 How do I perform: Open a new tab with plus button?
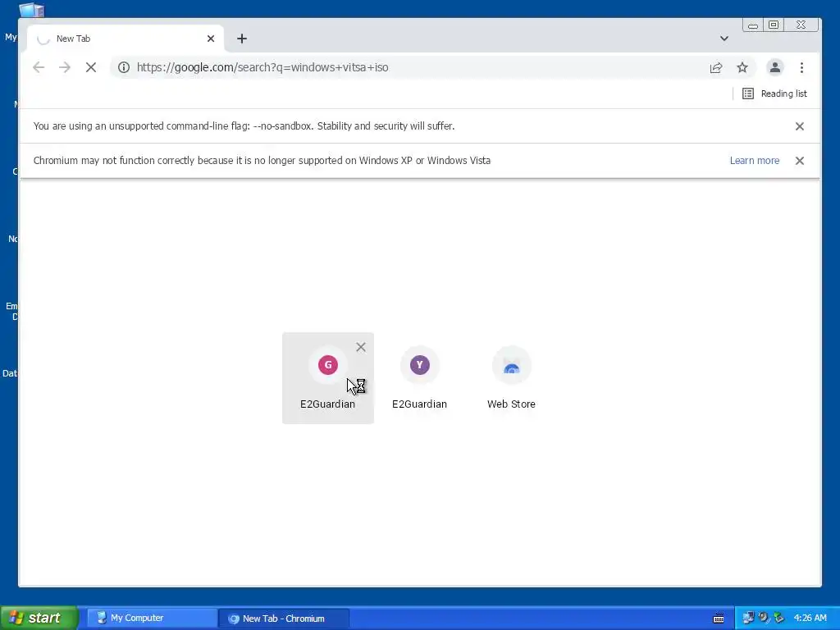pos(242,39)
